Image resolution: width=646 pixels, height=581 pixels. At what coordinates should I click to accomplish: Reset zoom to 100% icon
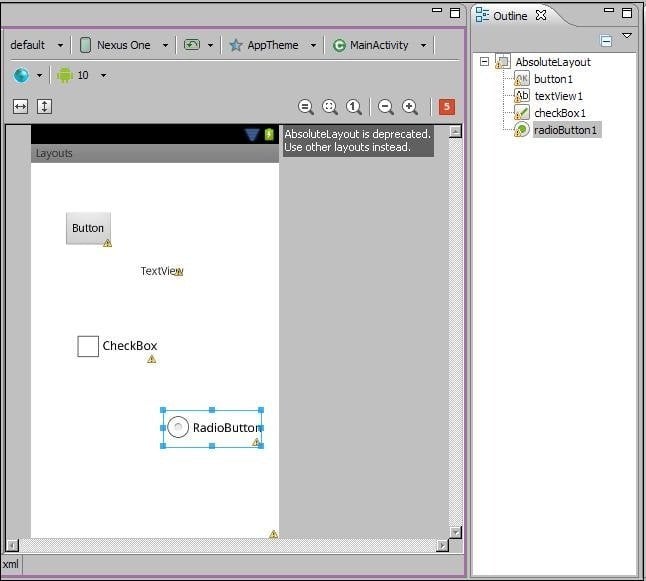click(x=353, y=107)
